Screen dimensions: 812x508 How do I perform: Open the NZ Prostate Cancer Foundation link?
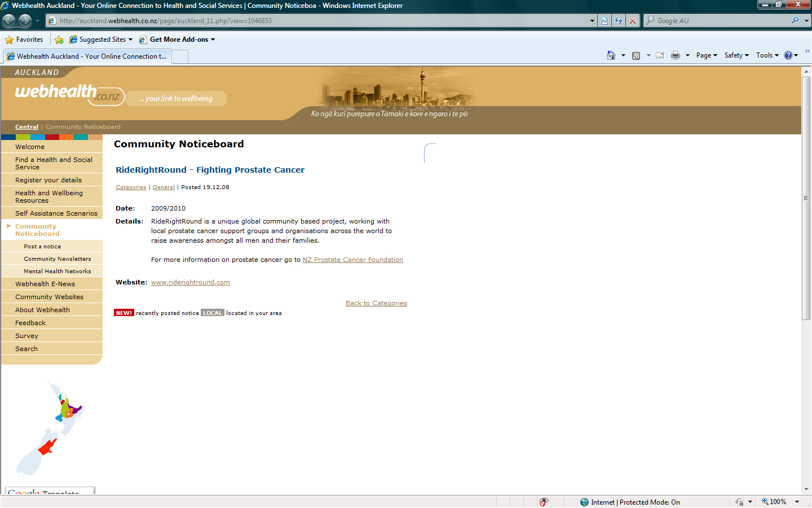pyautogui.click(x=353, y=260)
